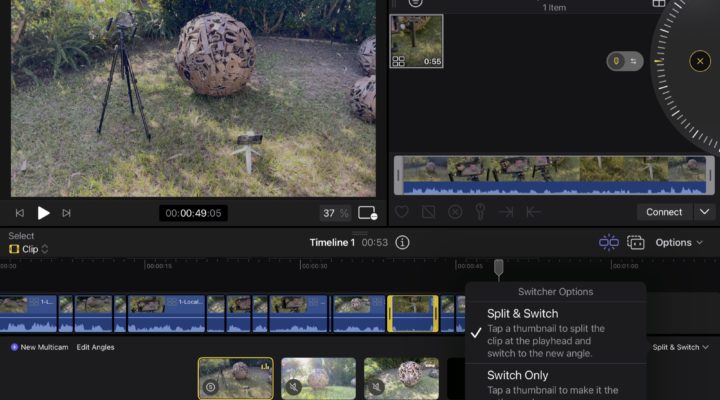The image size is (720, 400).
Task: Open browser filter icon
Action: [415, 3]
